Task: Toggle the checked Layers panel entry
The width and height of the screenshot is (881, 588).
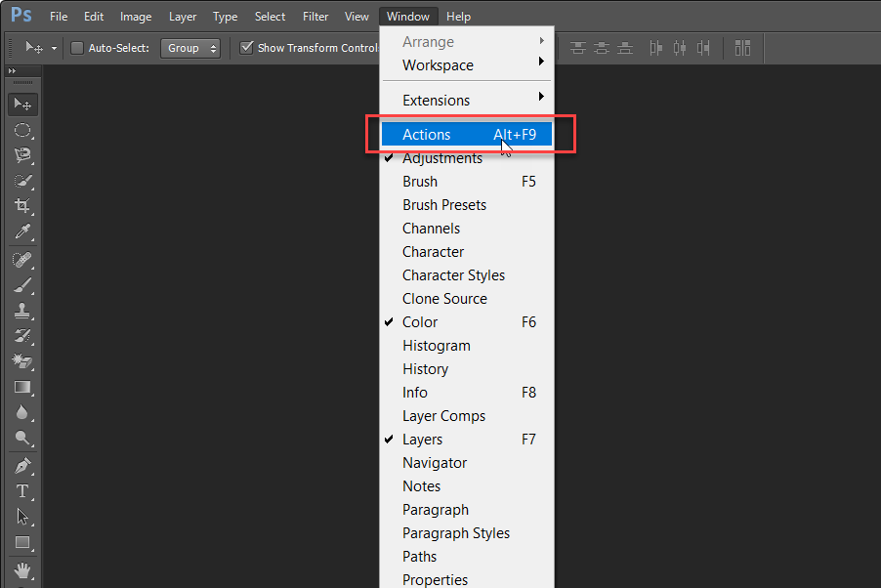Action: (422, 440)
